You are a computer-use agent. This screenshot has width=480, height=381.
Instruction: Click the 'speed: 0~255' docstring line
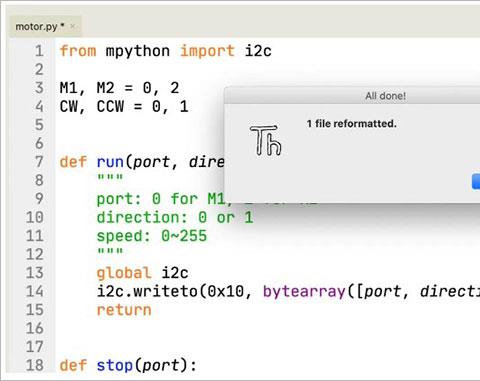pos(152,236)
